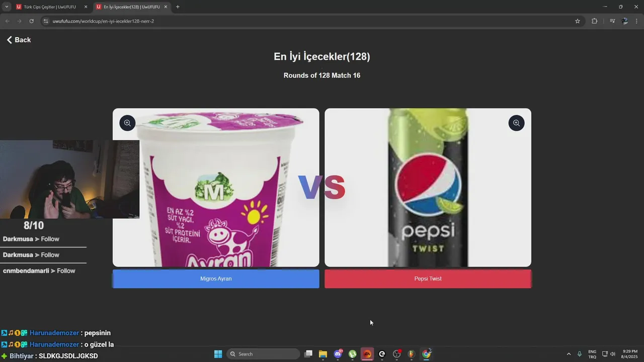Click Harunademozer's 'pepsinin' chat username
Viewport: 644px width, 362px height.
pos(54,333)
